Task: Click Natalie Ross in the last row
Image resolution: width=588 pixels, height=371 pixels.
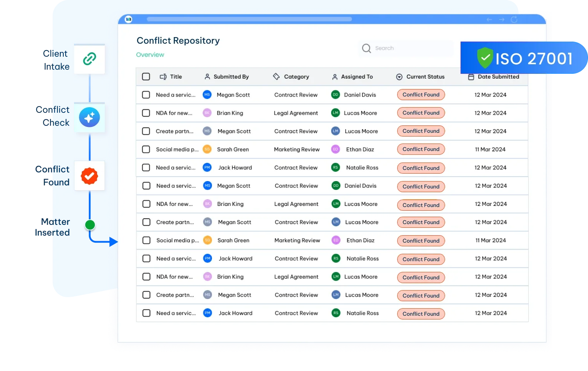Action: pos(363,313)
